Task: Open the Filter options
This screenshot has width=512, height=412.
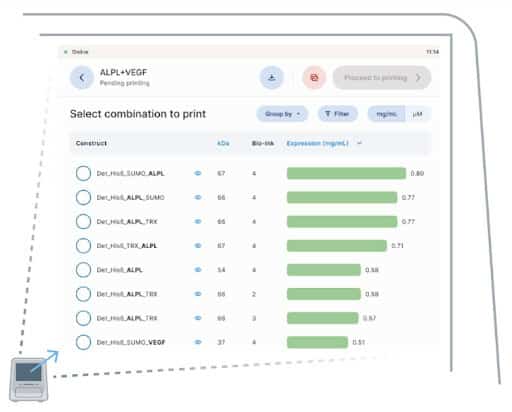Action: click(x=337, y=114)
